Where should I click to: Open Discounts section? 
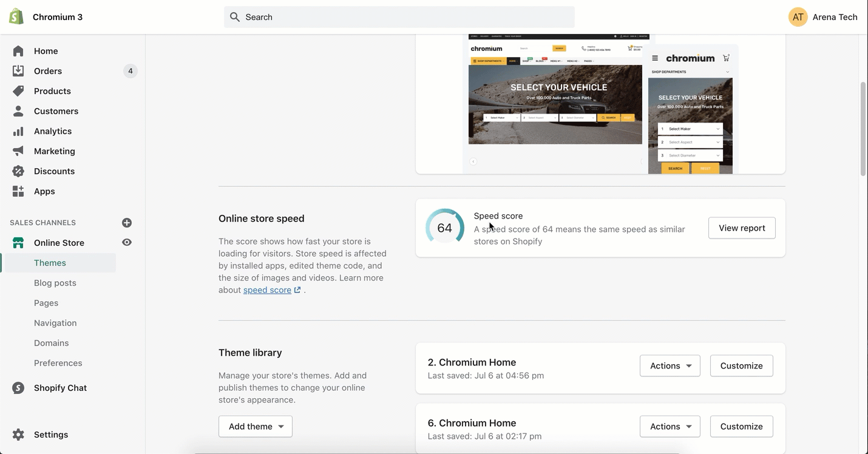[55, 171]
